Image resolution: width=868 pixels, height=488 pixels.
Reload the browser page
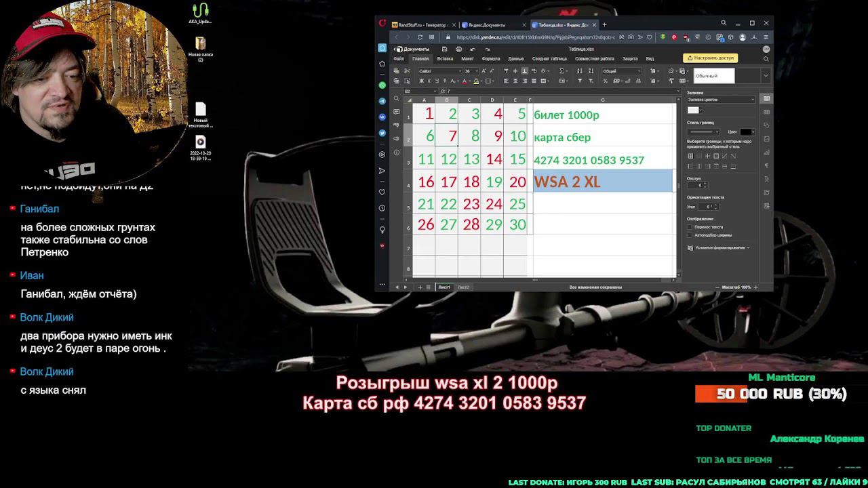(x=420, y=37)
